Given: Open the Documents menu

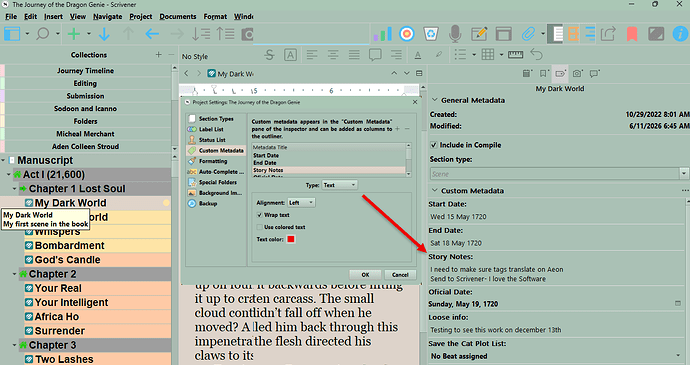Looking at the screenshot, I should 178,16.
